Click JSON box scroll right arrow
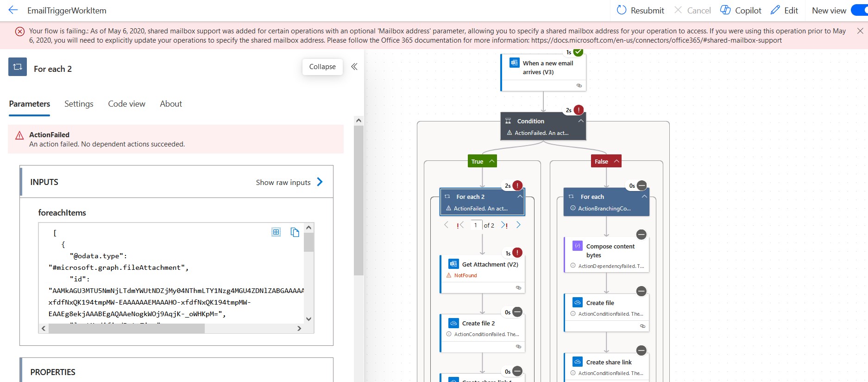 click(299, 328)
